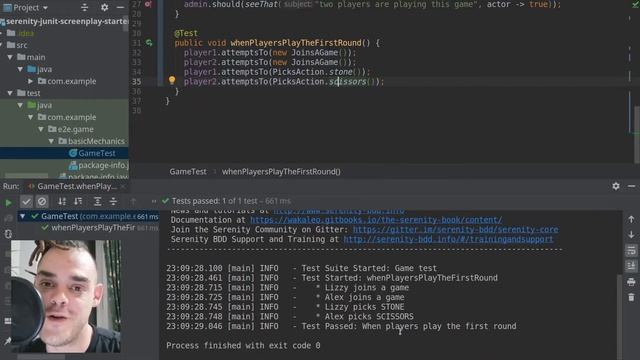Click the whenPlayersPlayTheFirstRound() breadcrumb
The image size is (640, 360).
point(281,171)
